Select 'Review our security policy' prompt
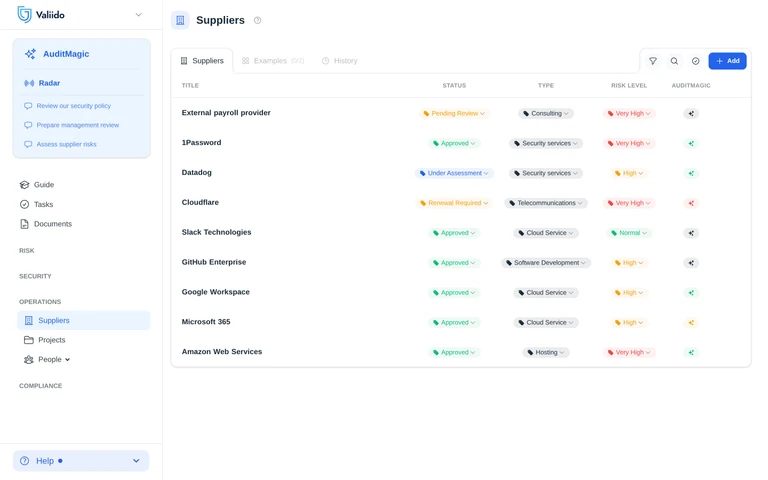The image size is (768, 480). click(68, 106)
